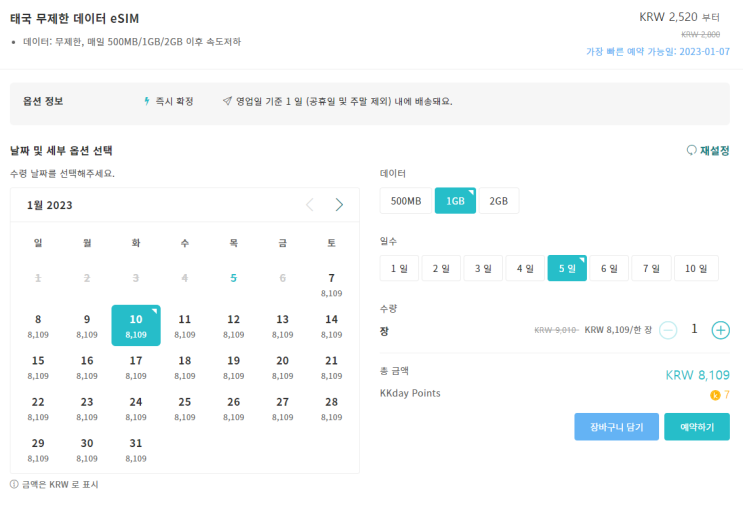Viewport: 743px width, 508px height.
Task: Select January 13 on calendar
Action: coord(282,326)
